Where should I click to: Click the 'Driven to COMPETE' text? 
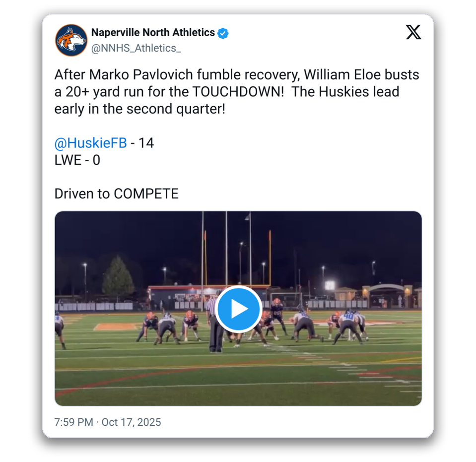pos(117,194)
